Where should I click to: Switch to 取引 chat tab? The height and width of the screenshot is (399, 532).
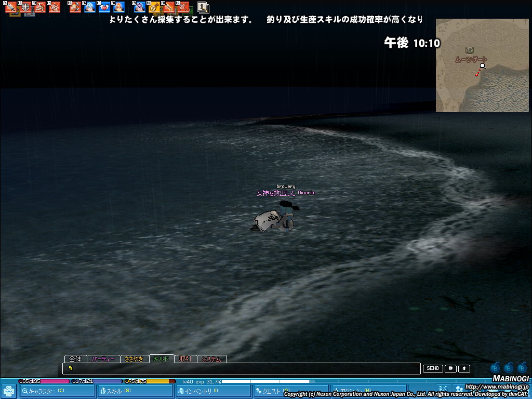185,359
